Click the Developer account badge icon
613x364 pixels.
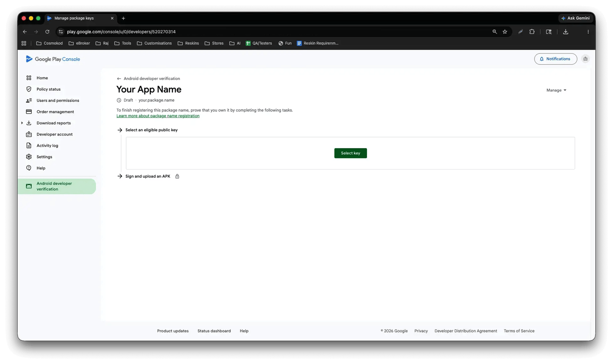[29, 134]
